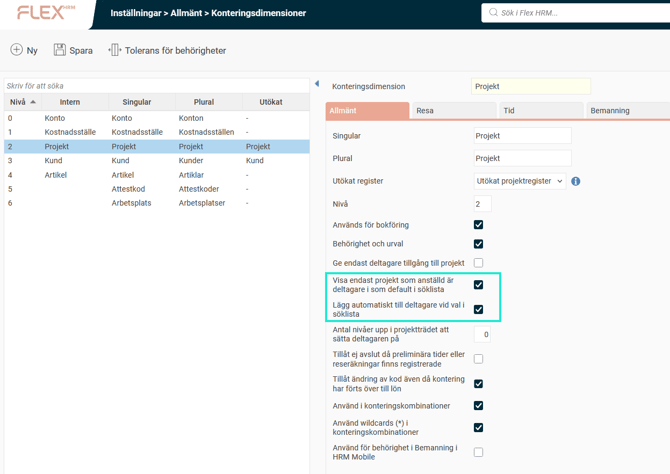Click the FLEX HRM logo
This screenshot has width=670, height=474.
pos(46,13)
